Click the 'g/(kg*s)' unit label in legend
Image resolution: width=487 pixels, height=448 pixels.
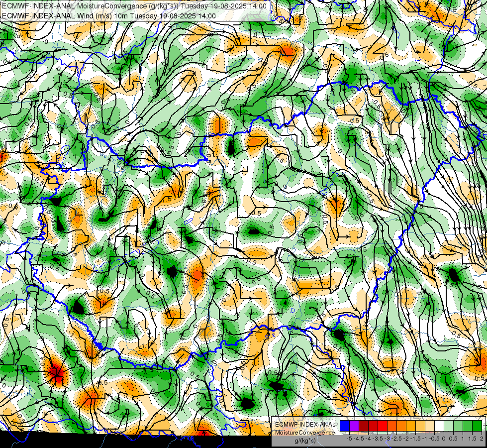[x=305, y=441]
